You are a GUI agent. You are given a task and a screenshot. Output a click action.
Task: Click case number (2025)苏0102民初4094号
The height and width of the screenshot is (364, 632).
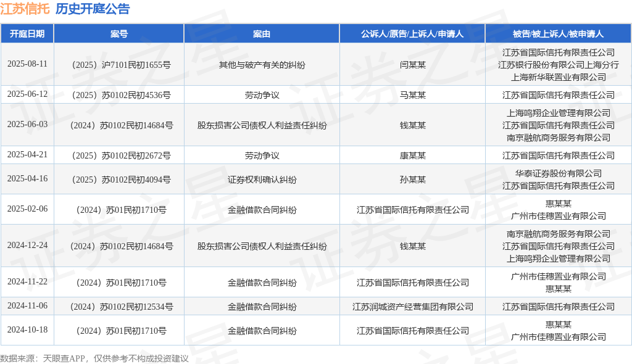pos(119,180)
